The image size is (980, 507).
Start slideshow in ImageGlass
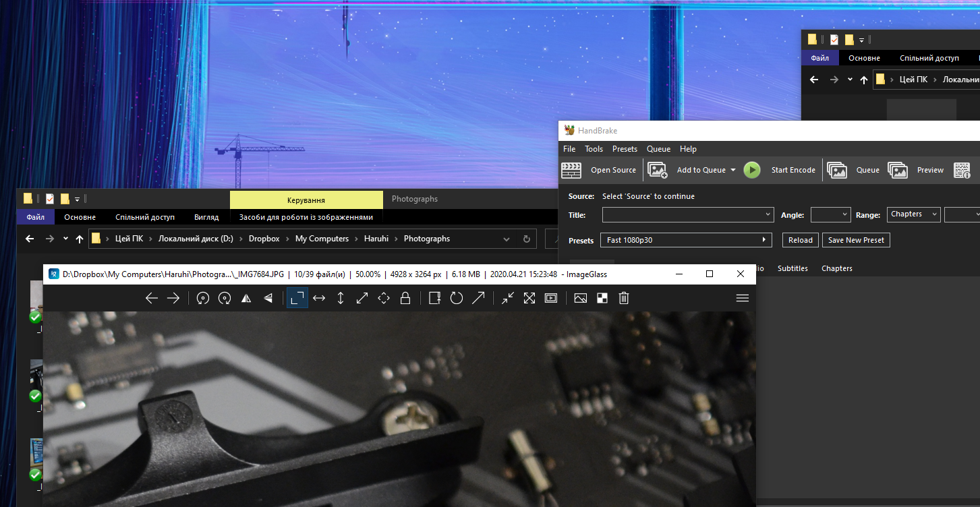551,298
